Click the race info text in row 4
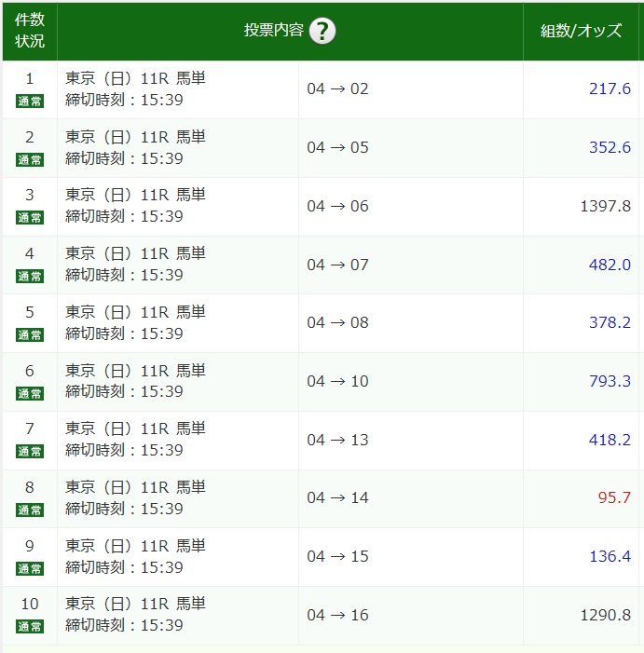The height and width of the screenshot is (653, 644). click(136, 265)
